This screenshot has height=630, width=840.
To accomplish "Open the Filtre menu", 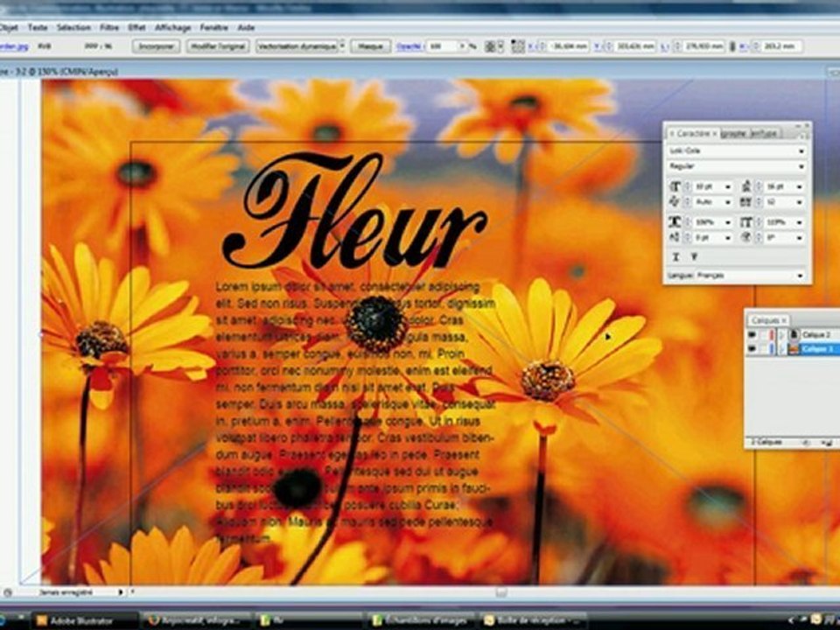I will pos(109,27).
